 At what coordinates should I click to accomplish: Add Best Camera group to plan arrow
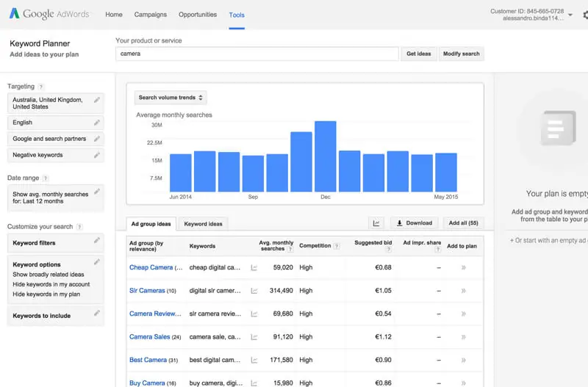click(x=464, y=360)
